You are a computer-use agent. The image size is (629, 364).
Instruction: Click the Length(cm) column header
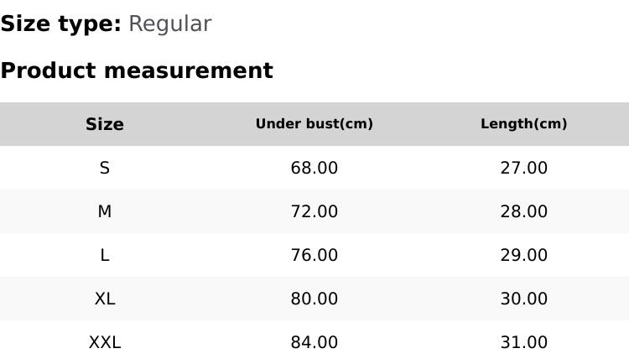coord(524,124)
